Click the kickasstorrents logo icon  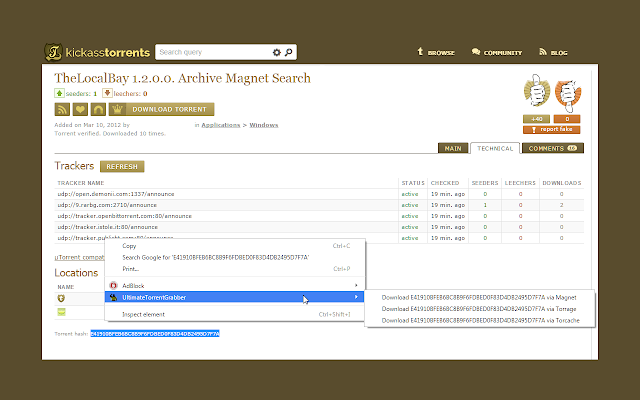click(53, 52)
